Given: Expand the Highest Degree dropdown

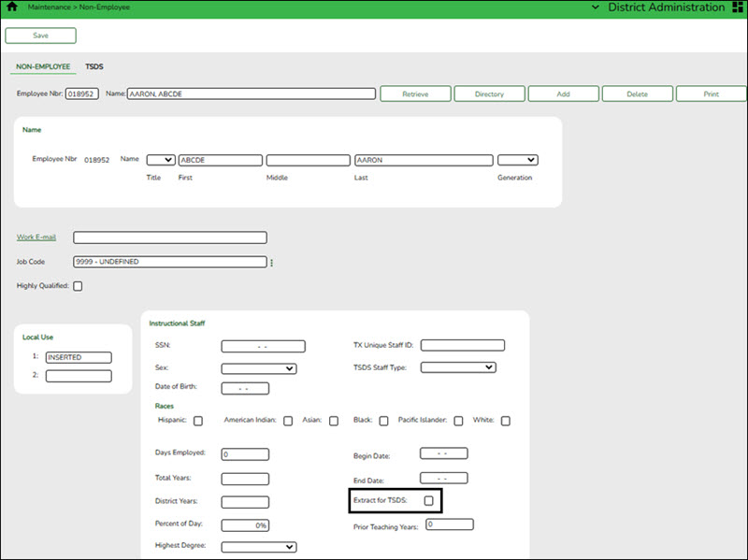Looking at the screenshot, I should click(259, 547).
